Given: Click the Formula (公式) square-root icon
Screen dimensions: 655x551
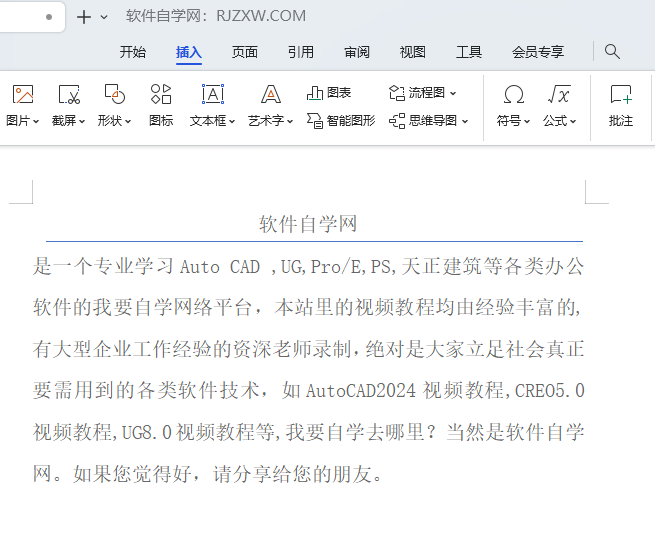Looking at the screenshot, I should click(x=559, y=94).
